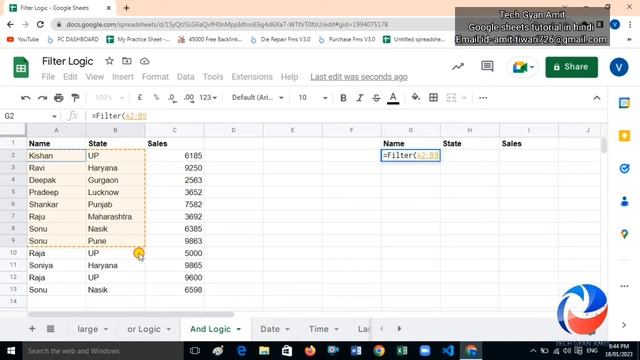The image size is (640, 360).
Task: Switch to the or Logic sheet tab
Action: (144, 329)
